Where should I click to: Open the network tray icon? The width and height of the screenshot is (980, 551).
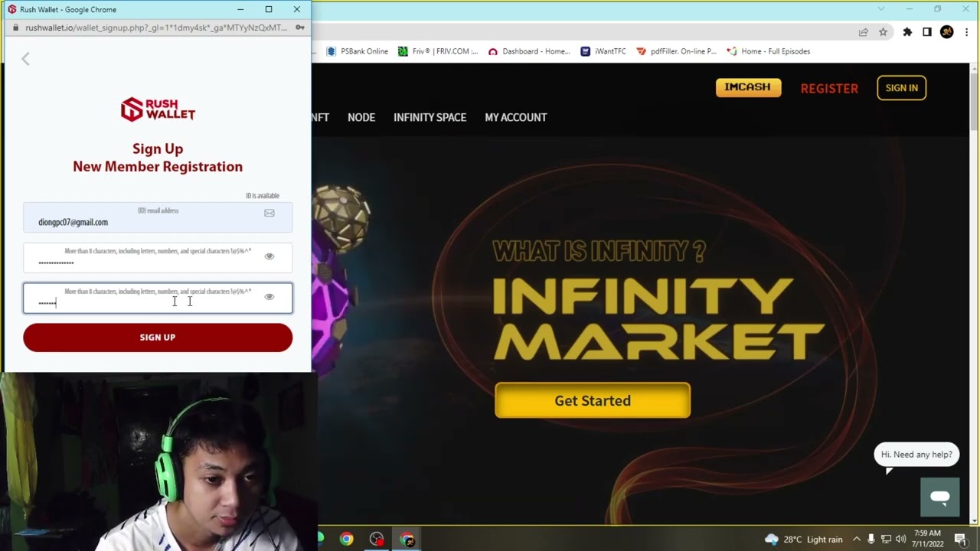coord(886,539)
